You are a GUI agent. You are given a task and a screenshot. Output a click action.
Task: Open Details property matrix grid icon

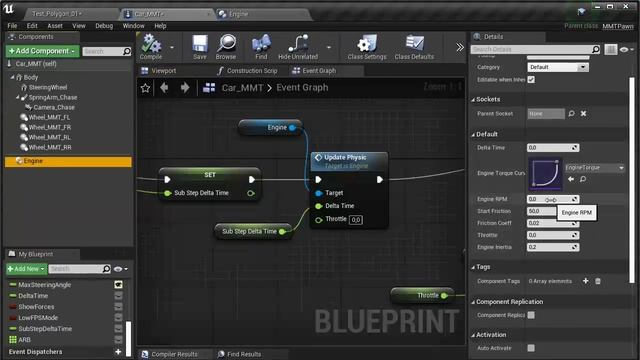pos(611,49)
